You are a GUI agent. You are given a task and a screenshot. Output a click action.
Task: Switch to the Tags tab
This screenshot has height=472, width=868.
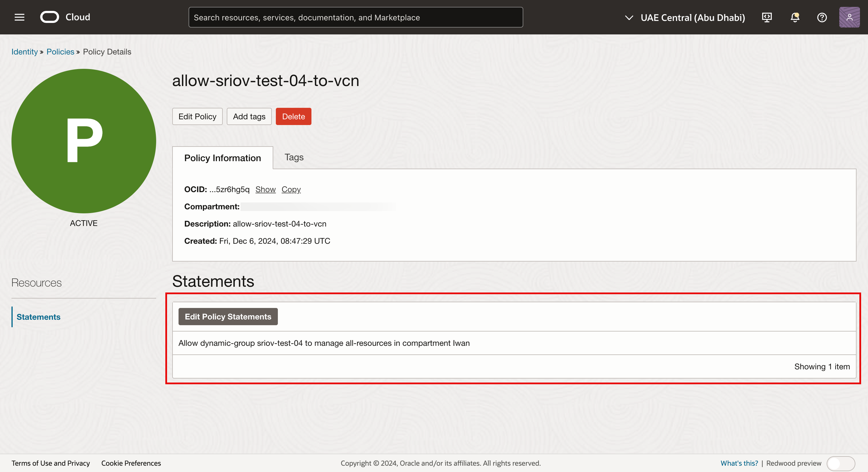pyautogui.click(x=294, y=157)
